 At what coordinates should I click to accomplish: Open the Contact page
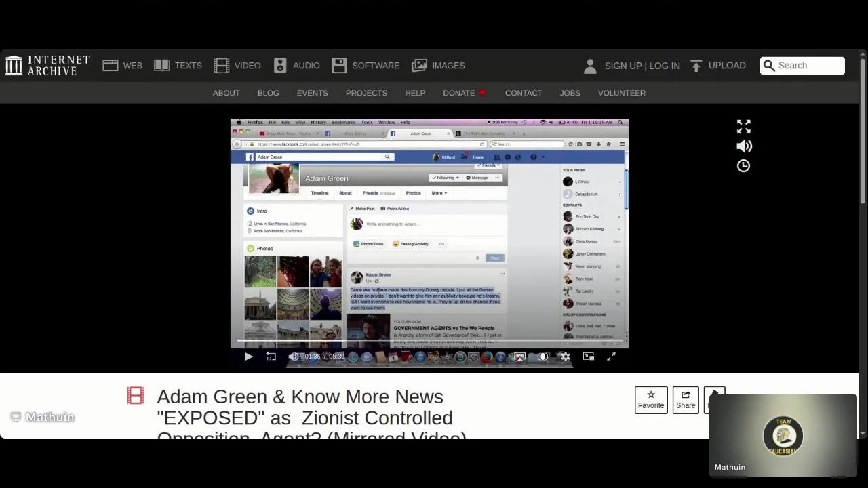pos(524,93)
